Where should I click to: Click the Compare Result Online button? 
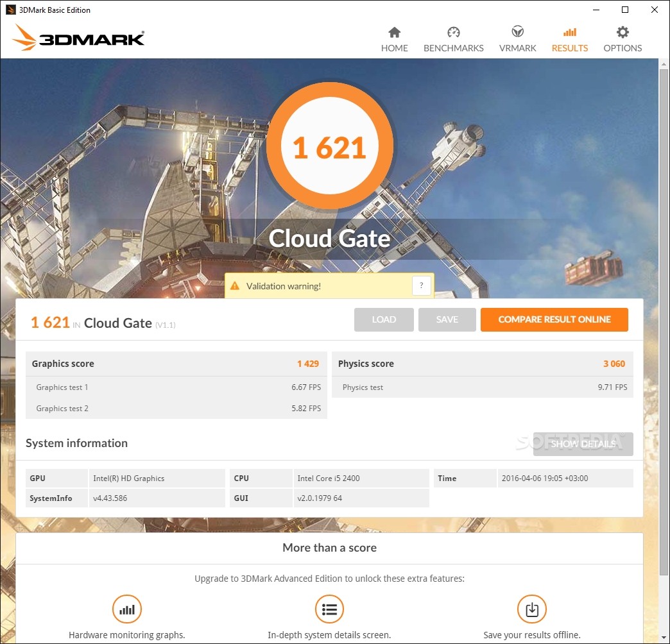pyautogui.click(x=554, y=319)
